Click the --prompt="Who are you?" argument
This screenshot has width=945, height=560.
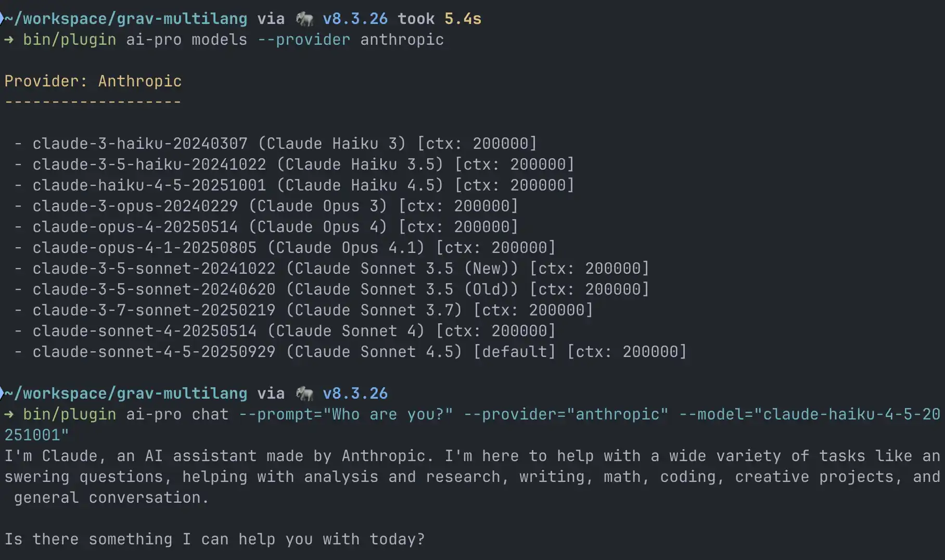(x=346, y=415)
